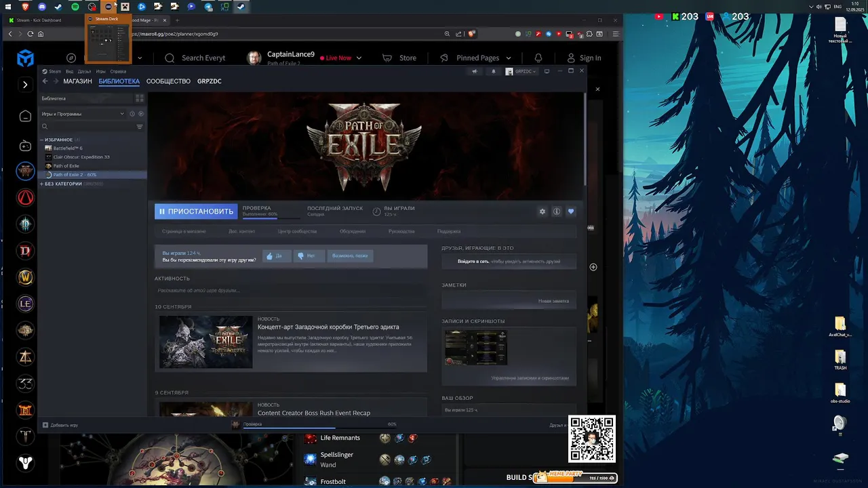Open МАГАЗИН tab in Steam
This screenshot has width=868, height=488.
(77, 81)
